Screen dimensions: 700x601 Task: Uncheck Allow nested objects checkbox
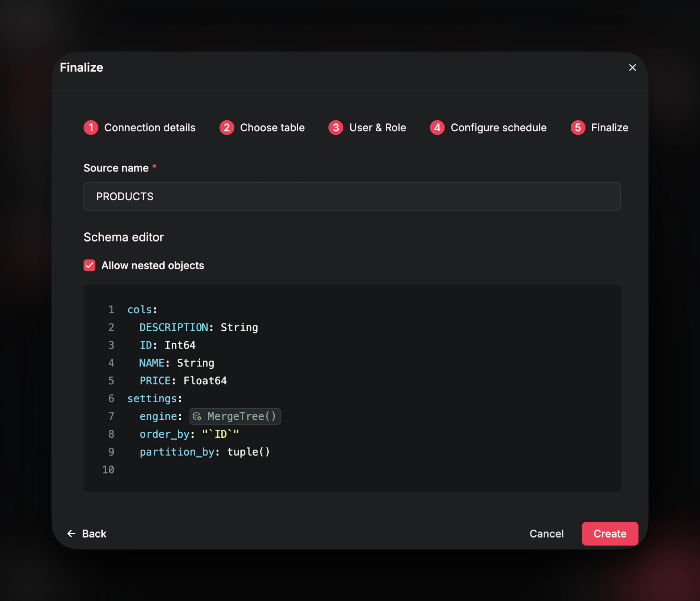tap(89, 265)
